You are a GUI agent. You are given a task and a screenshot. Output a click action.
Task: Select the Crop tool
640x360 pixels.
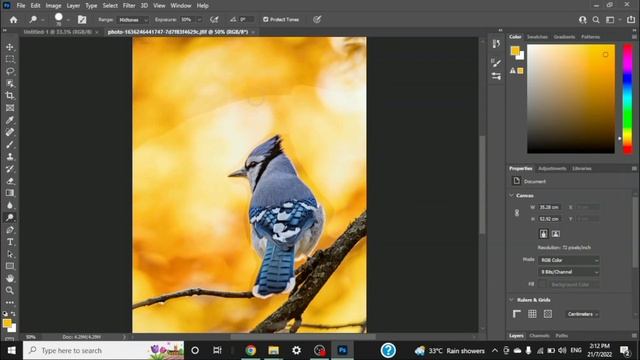pyautogui.click(x=10, y=96)
